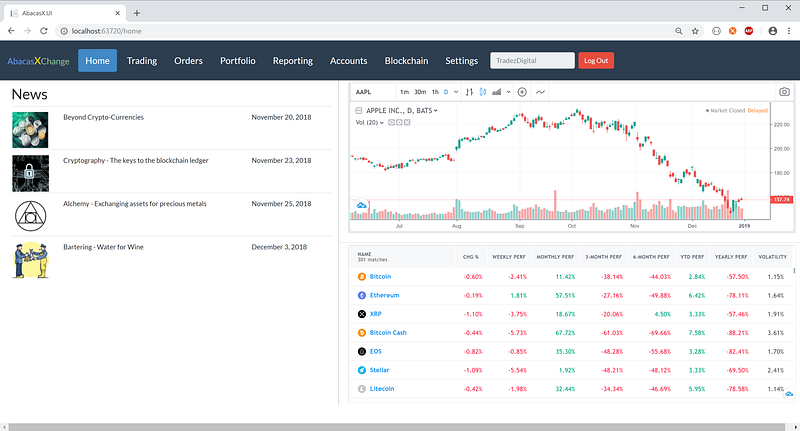Remove the Vol indicator with X icon
The width and height of the screenshot is (800, 431).
tap(407, 122)
